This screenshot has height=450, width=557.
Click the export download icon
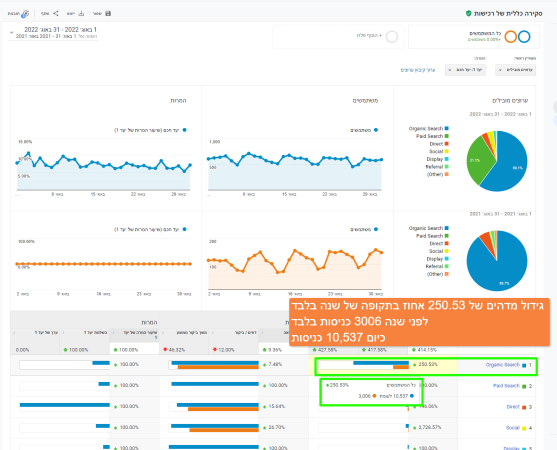pyautogui.click(x=81, y=13)
